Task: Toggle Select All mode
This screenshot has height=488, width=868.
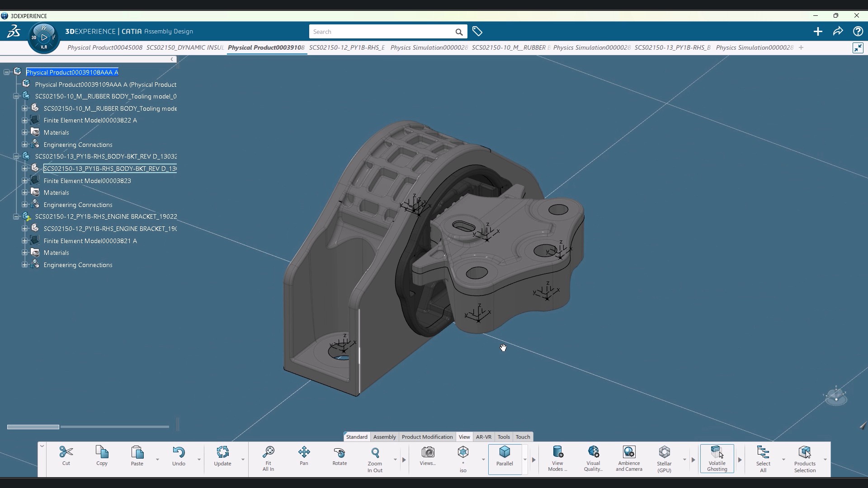Action: tap(763, 457)
